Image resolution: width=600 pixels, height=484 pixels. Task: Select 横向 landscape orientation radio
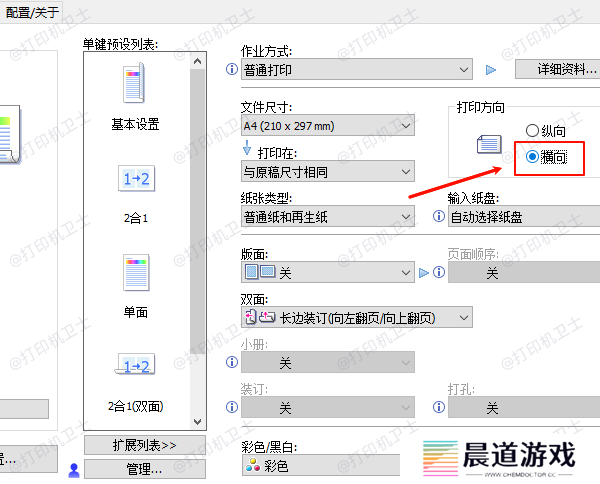[532, 156]
